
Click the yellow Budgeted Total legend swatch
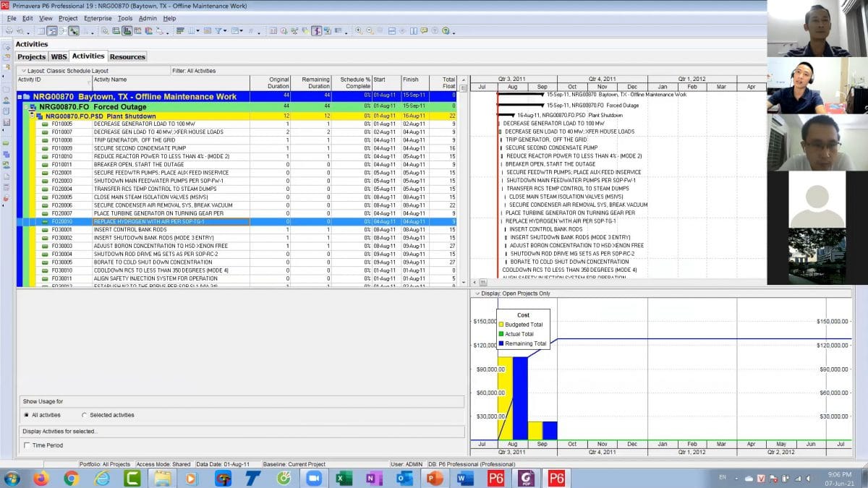pyautogui.click(x=500, y=325)
